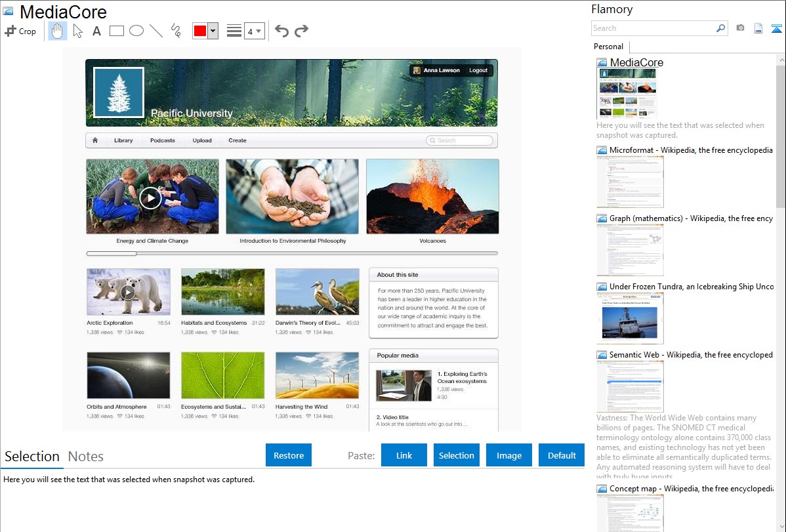Open the Graph (mathematics) snapshot thumbnail
This screenshot has height=532, width=786.
click(x=630, y=250)
